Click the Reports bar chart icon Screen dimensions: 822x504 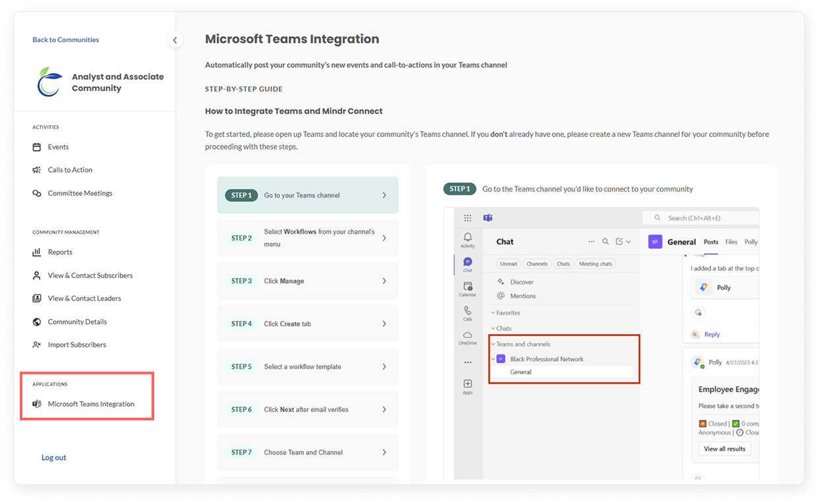tap(37, 252)
